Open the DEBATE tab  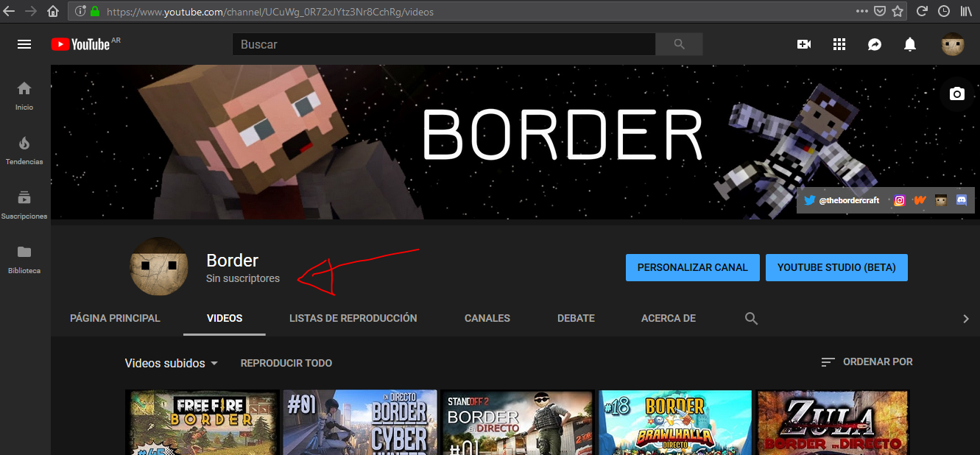576,318
